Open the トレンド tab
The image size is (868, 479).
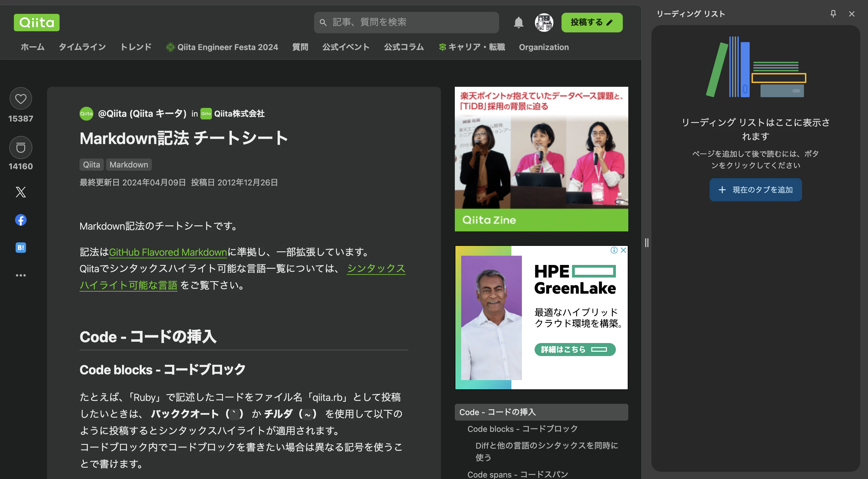tap(136, 47)
